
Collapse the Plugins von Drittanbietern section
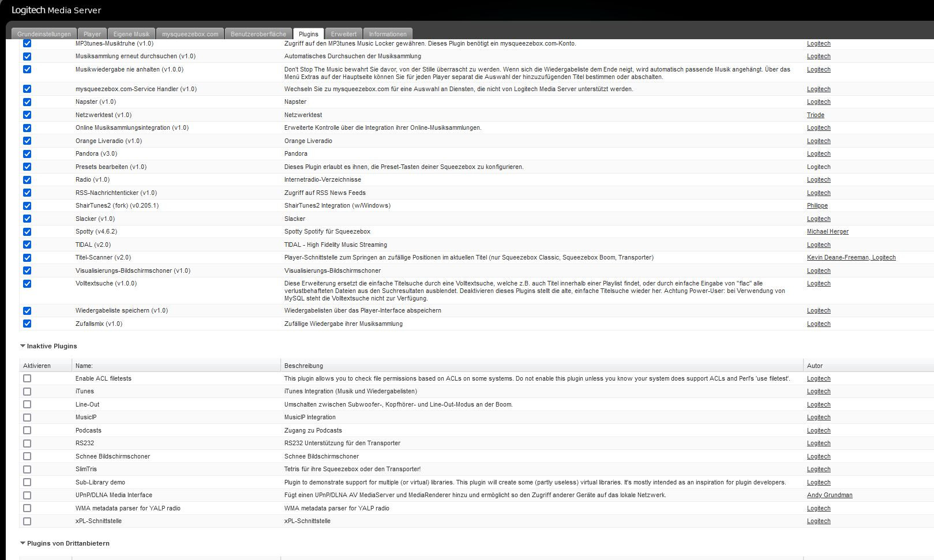(x=65, y=543)
